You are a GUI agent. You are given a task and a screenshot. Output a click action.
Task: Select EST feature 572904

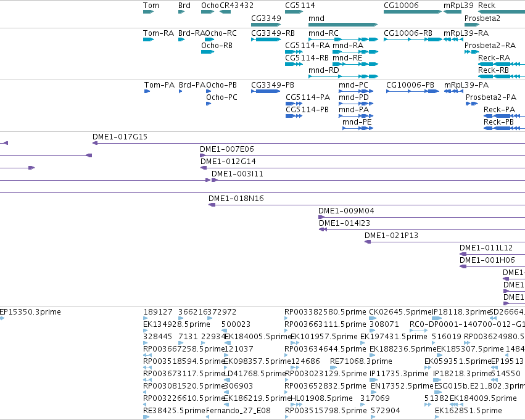[x=373, y=417]
